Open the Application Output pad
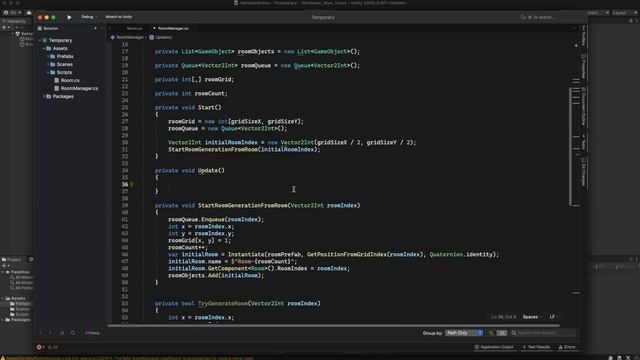The height and width of the screenshot is (360, 640). (x=494, y=347)
